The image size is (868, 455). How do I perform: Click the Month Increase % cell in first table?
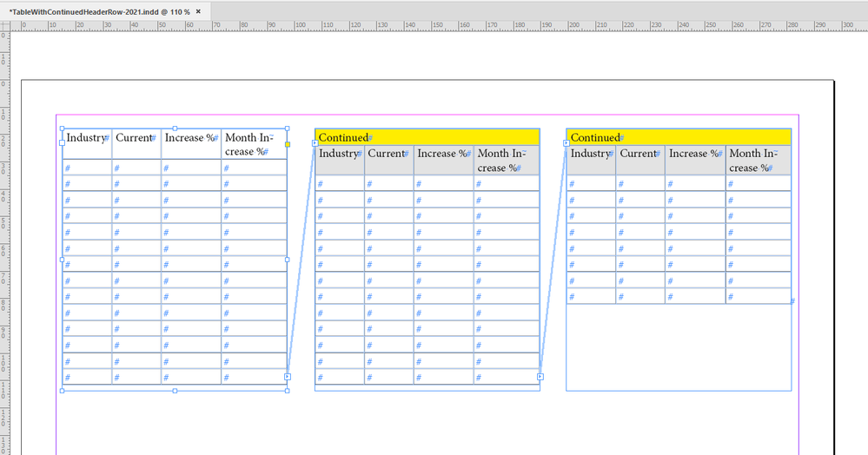click(254, 144)
